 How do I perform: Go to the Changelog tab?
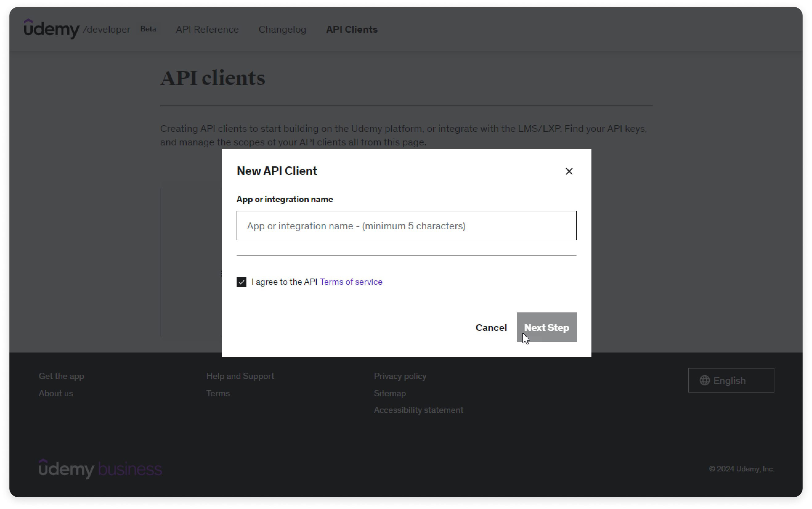click(x=282, y=29)
